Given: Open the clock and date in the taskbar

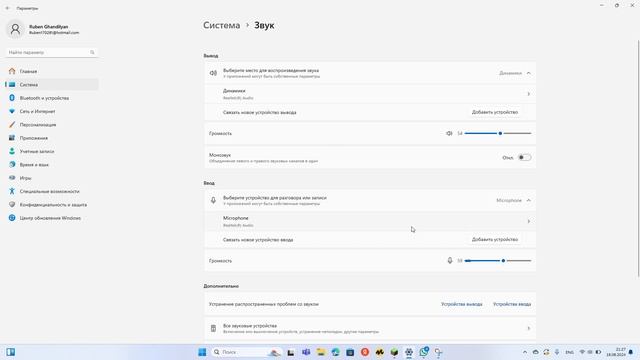Looking at the screenshot, I should 616,352.
